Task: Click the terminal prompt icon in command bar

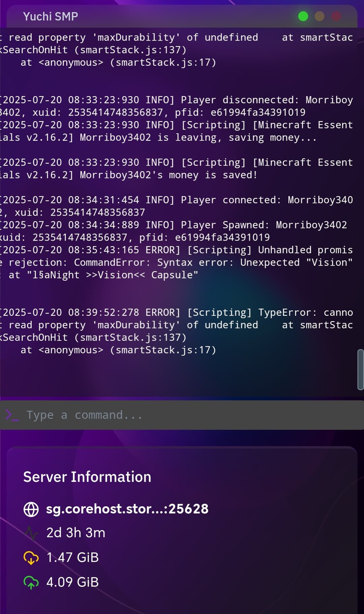Action: tap(12, 415)
